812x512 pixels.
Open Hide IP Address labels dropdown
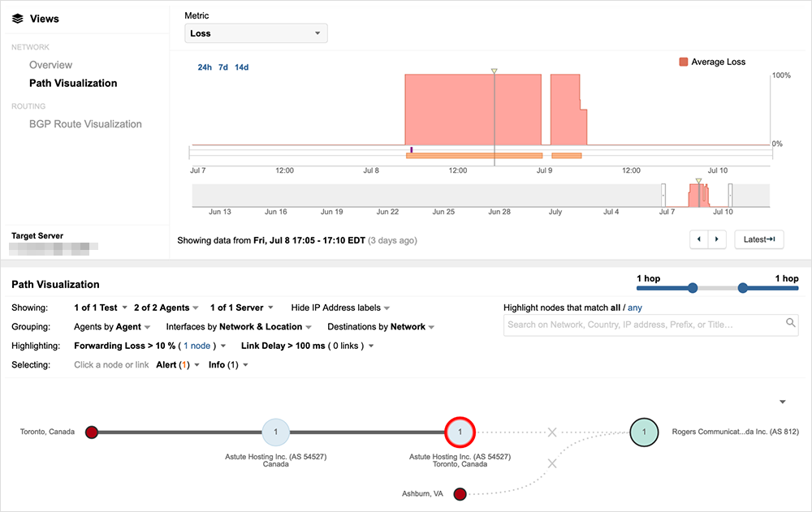[x=341, y=308]
